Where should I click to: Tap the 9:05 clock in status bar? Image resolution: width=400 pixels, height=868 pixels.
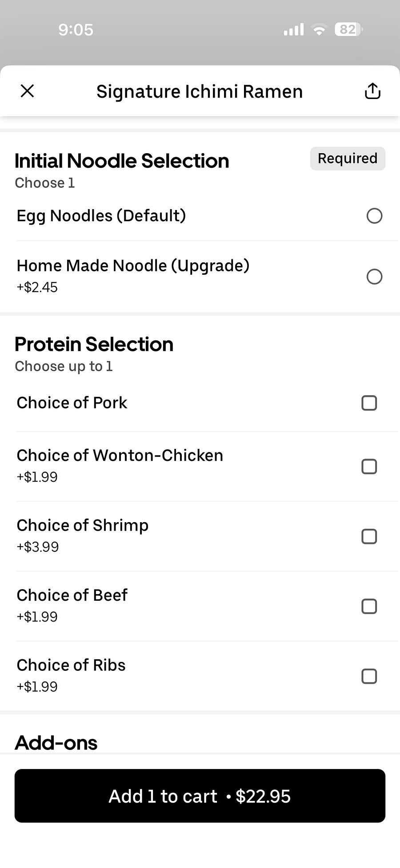point(76,30)
